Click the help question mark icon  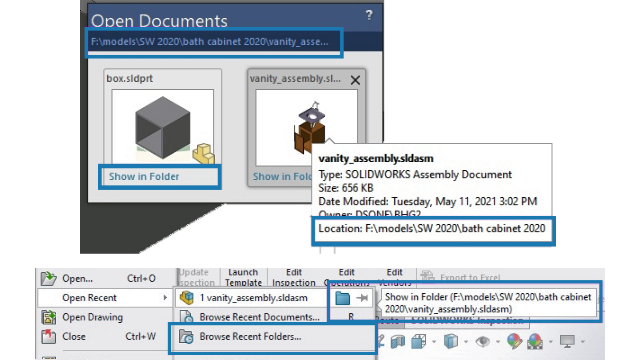[369, 15]
